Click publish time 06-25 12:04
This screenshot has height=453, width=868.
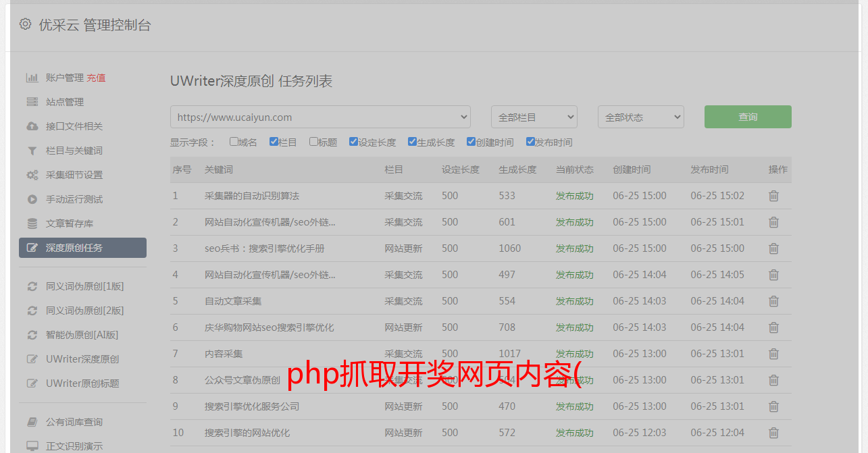point(717,433)
